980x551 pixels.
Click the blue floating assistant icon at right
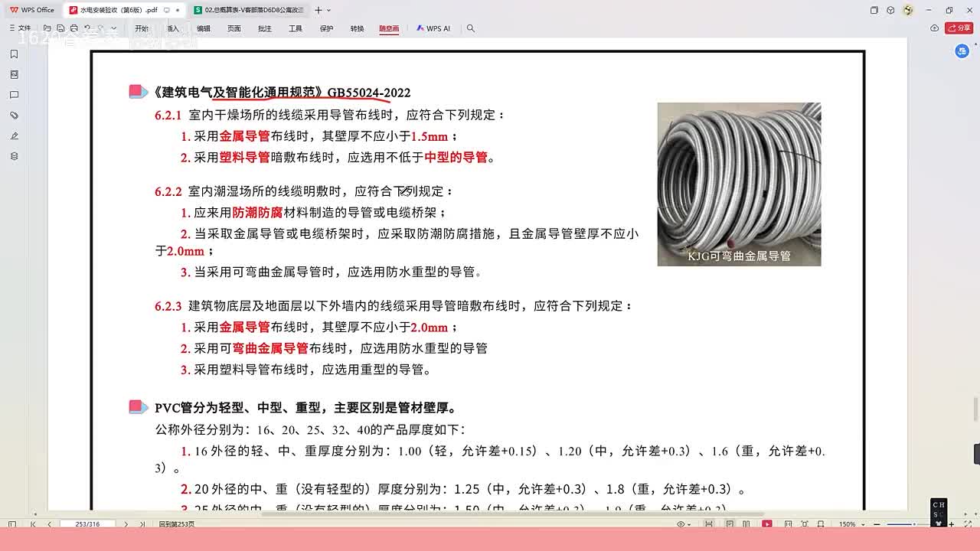[x=962, y=51]
